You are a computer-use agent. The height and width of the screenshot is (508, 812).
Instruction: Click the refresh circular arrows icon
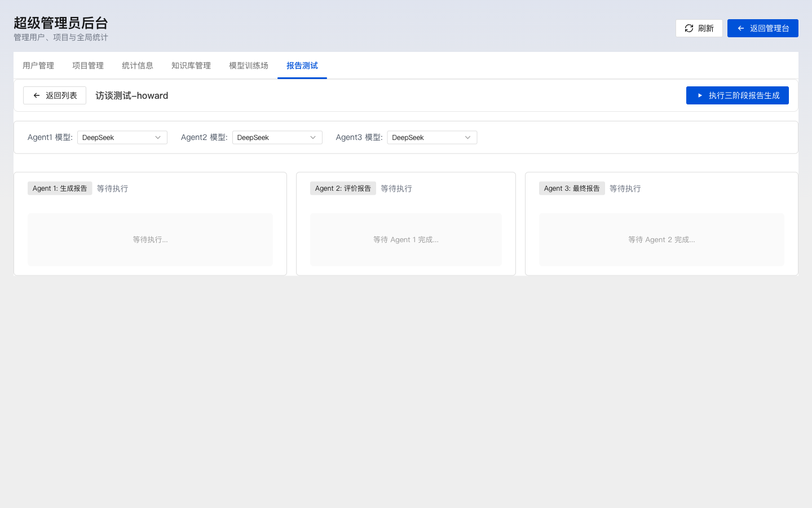[x=689, y=28]
